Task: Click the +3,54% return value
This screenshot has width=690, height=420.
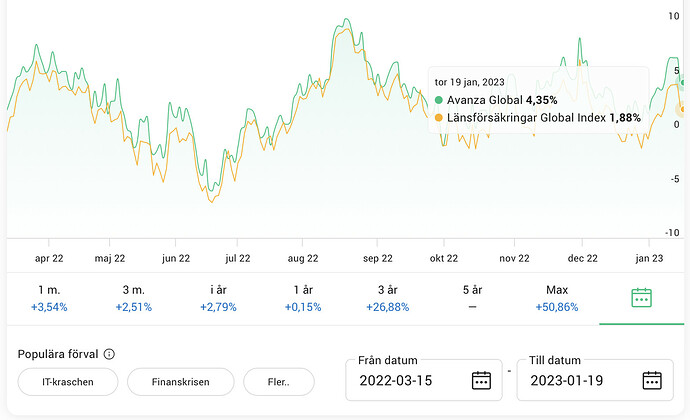Action: click(49, 307)
